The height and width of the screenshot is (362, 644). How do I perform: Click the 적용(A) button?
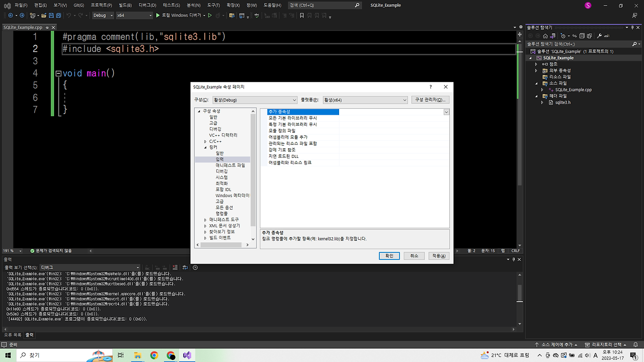point(439,255)
